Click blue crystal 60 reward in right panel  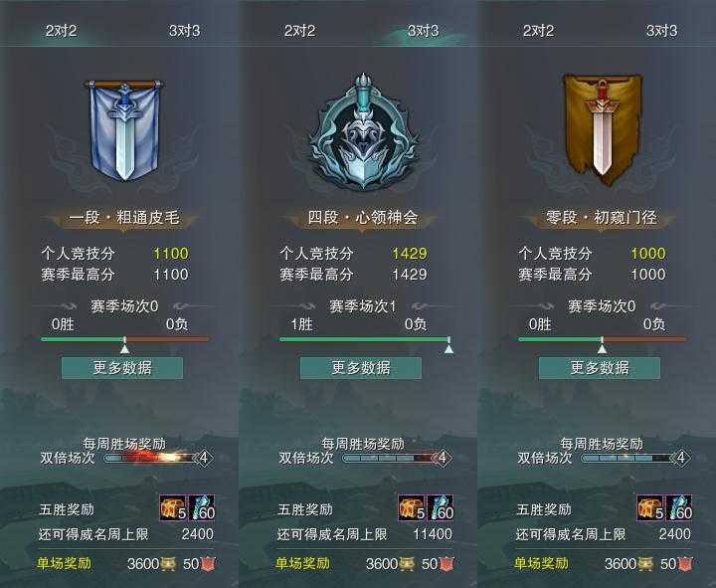tap(678, 507)
